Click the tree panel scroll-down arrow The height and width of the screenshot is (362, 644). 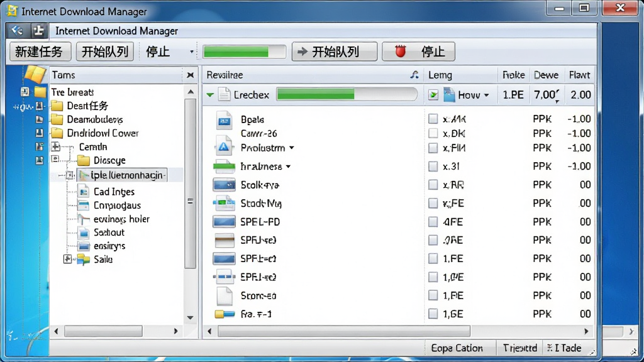[x=190, y=317]
